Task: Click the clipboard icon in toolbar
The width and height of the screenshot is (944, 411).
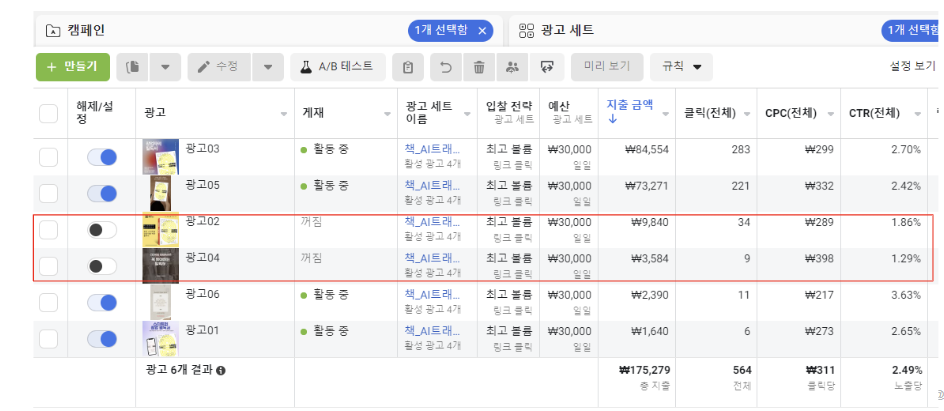Action: [408, 67]
